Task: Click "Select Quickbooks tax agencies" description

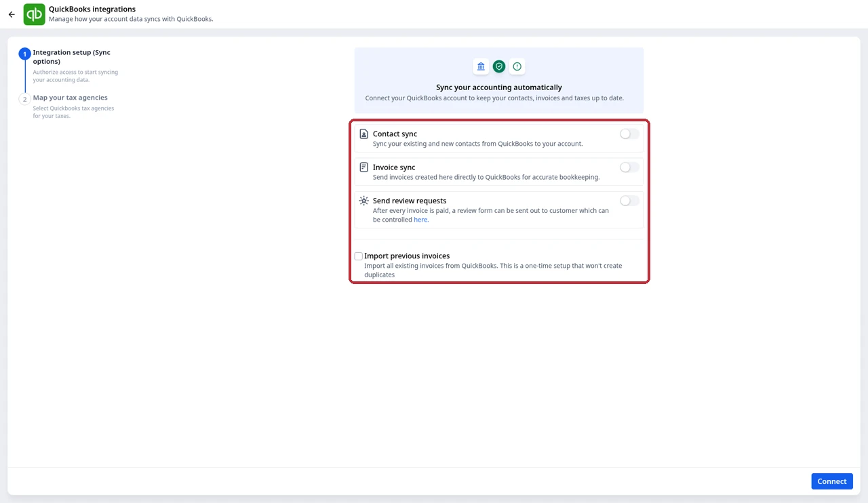Action: (74, 112)
